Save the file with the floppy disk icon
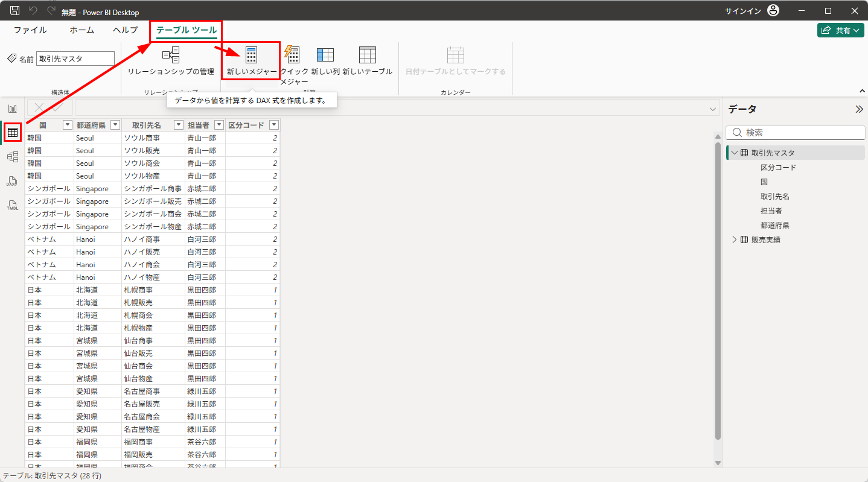 point(15,11)
